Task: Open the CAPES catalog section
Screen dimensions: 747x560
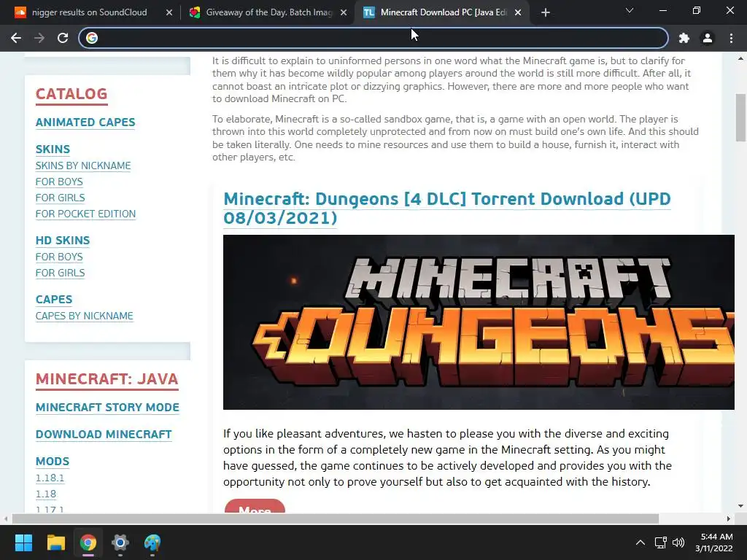Action: (x=54, y=300)
